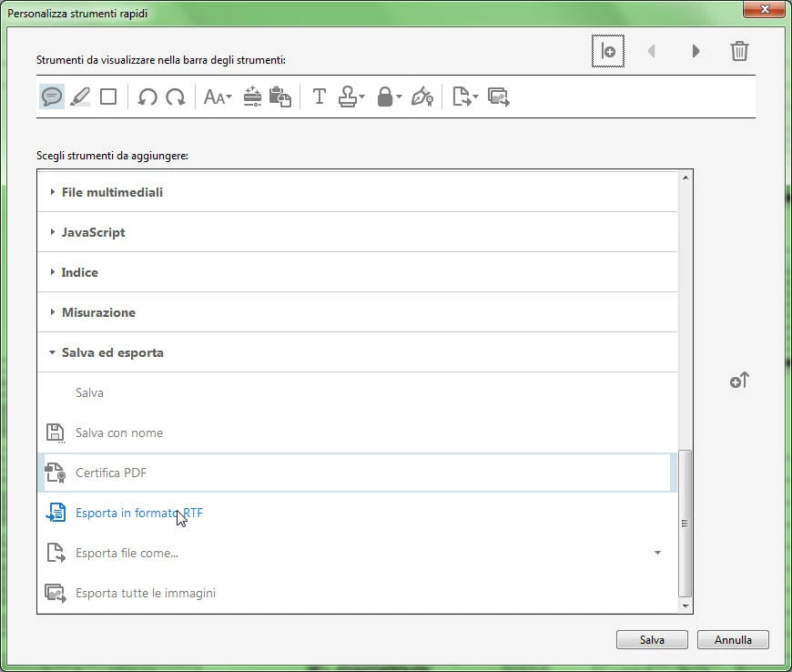Screen dimensions: 792x672
Task: Click the tool list scrollbar thumb
Action: 685,523
